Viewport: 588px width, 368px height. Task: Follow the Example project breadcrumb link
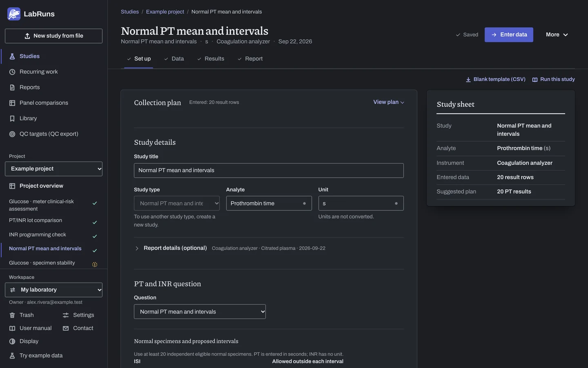click(x=165, y=12)
